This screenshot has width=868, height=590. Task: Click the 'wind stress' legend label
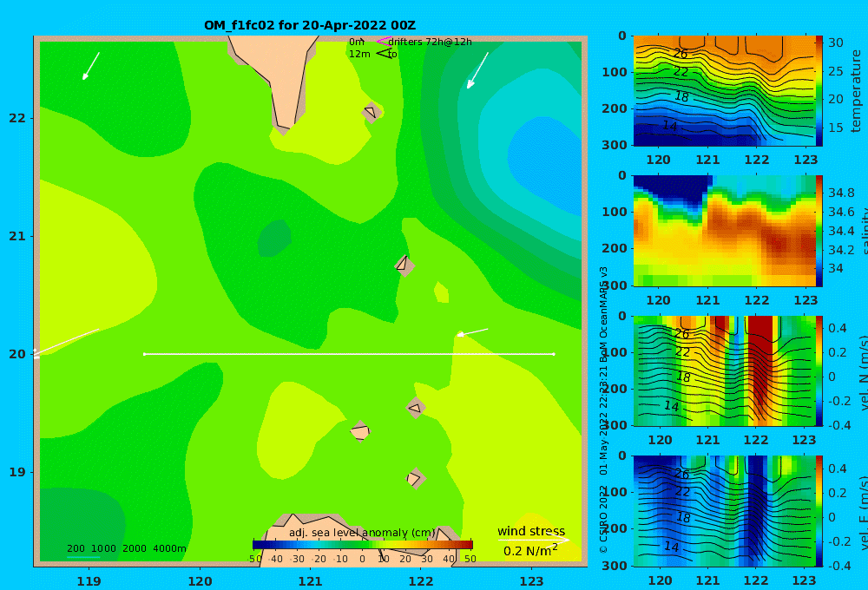tap(531, 531)
